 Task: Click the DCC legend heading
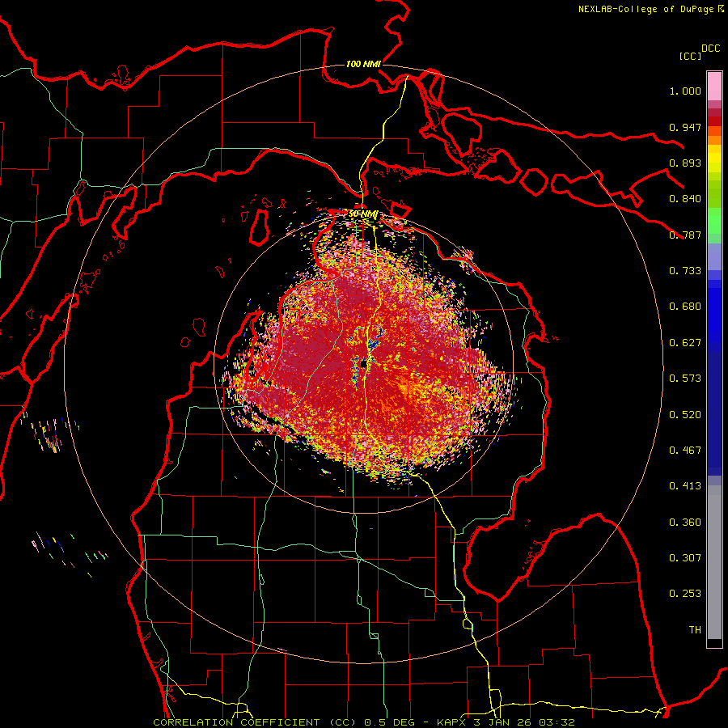click(711, 49)
